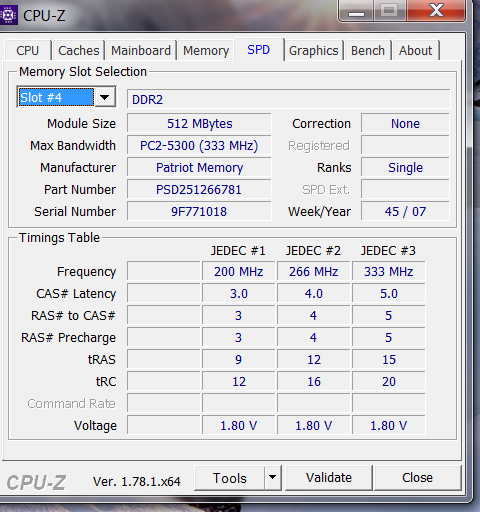The width and height of the screenshot is (480, 512).
Task: Click the Ver. 1.78.1.x64 version text
Action: (137, 481)
